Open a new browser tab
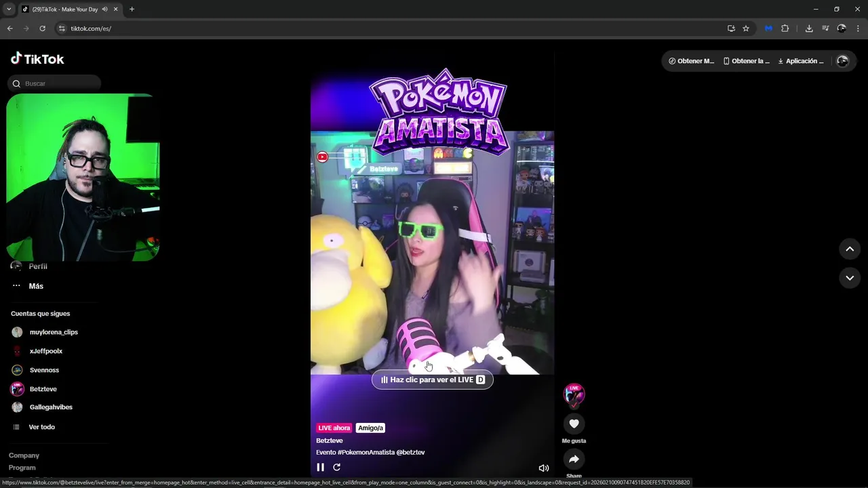868x488 pixels. coord(132,9)
